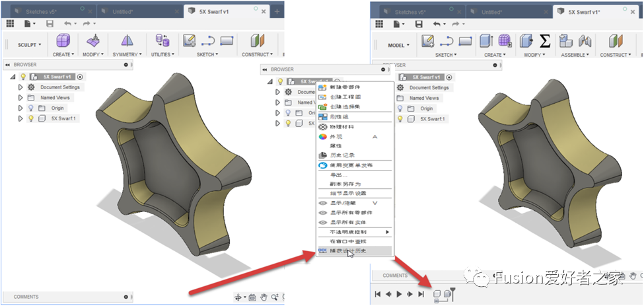Select 新建零部件 in context menu
Viewport: 644px width, 306px height.
(x=355, y=87)
